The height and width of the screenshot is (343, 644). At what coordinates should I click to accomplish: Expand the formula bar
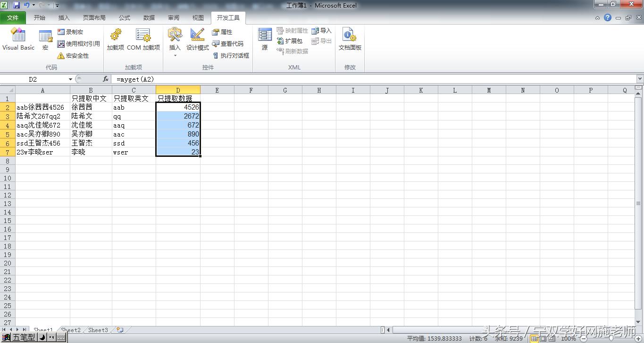pyautogui.click(x=640, y=79)
